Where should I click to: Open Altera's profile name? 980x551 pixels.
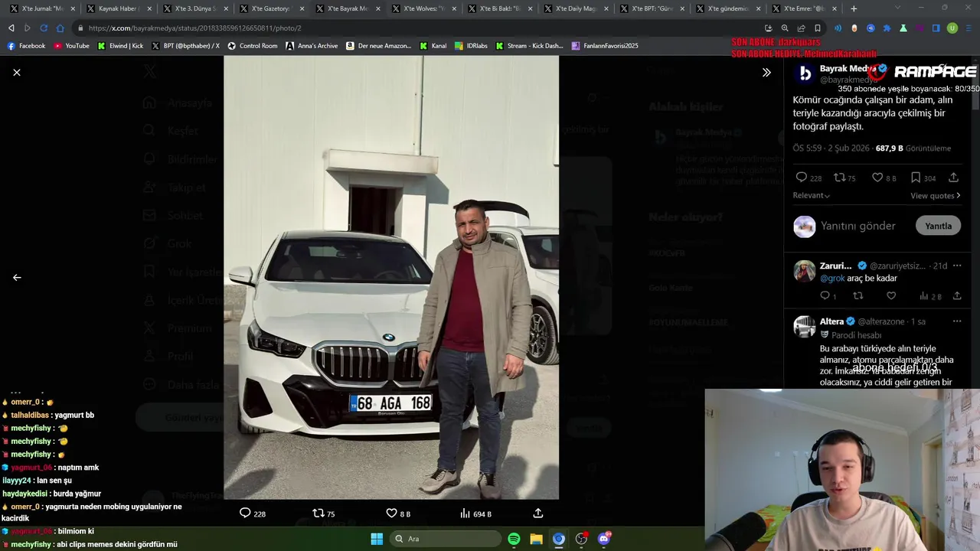coord(831,321)
